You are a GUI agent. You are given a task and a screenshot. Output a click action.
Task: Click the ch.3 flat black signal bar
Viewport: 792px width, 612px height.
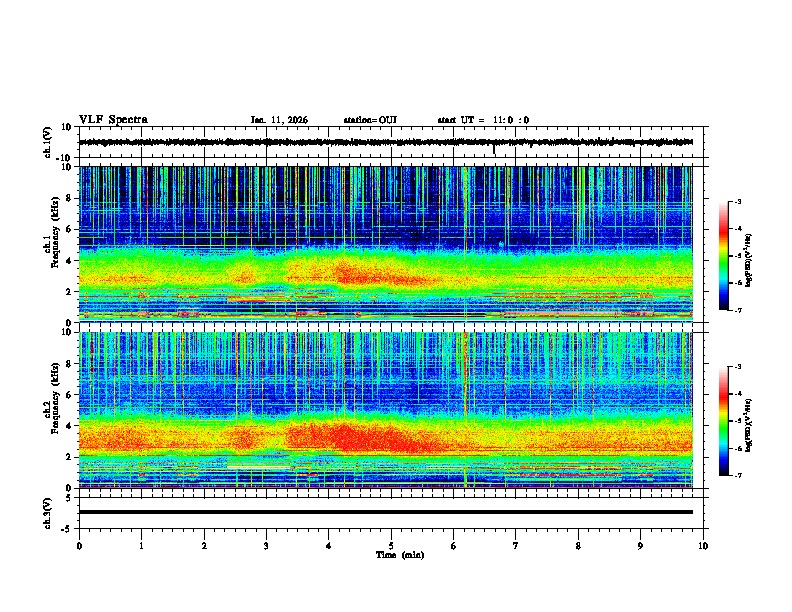pyautogui.click(x=386, y=512)
